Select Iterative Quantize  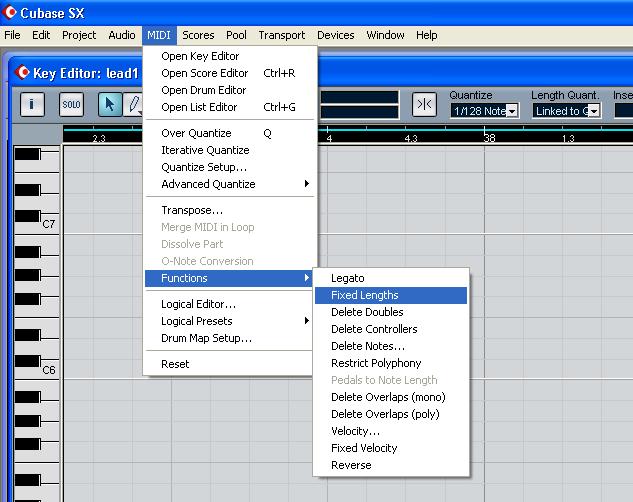pos(229,150)
